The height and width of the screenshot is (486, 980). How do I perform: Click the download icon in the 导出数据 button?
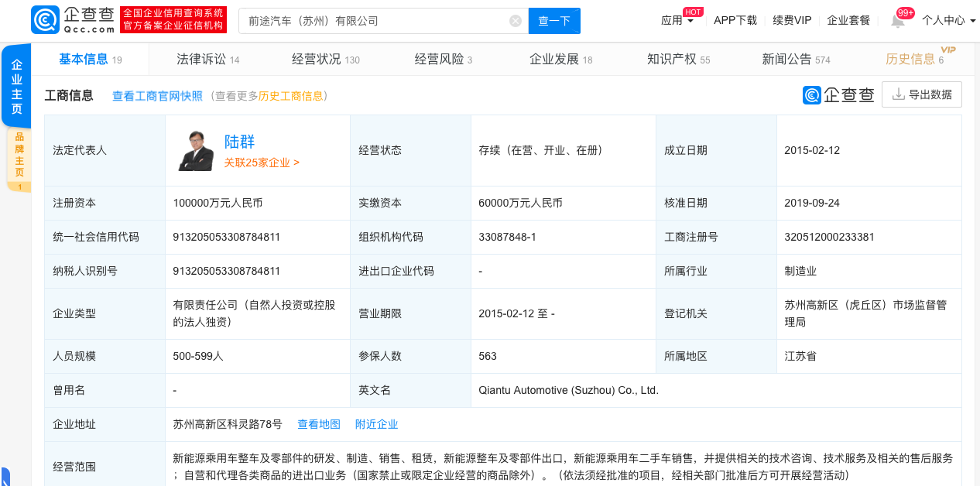[899, 94]
